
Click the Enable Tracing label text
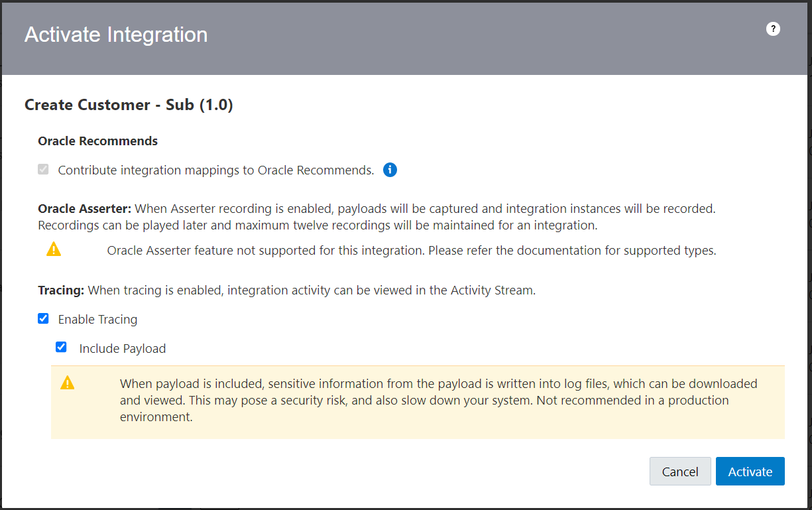98,319
